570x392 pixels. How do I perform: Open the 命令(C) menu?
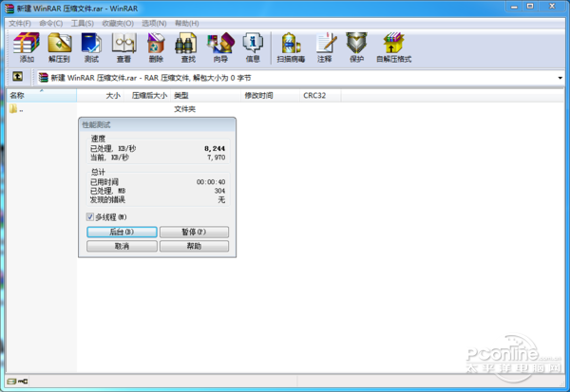(51, 23)
